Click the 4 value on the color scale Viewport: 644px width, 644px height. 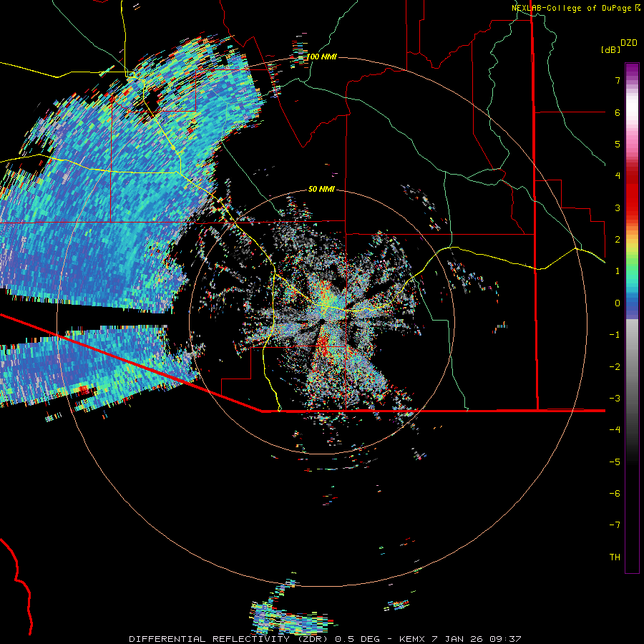pos(618,176)
